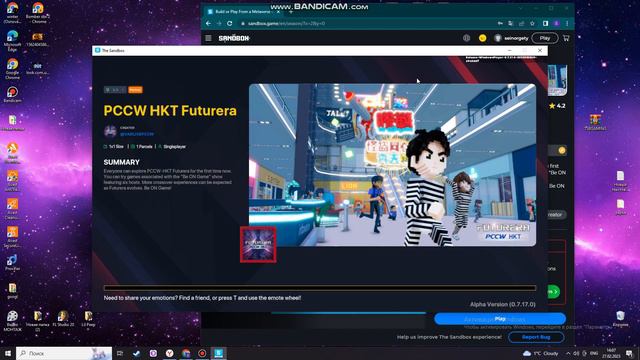Click the SUMMARY heading
640x360 pixels.
tap(122, 162)
